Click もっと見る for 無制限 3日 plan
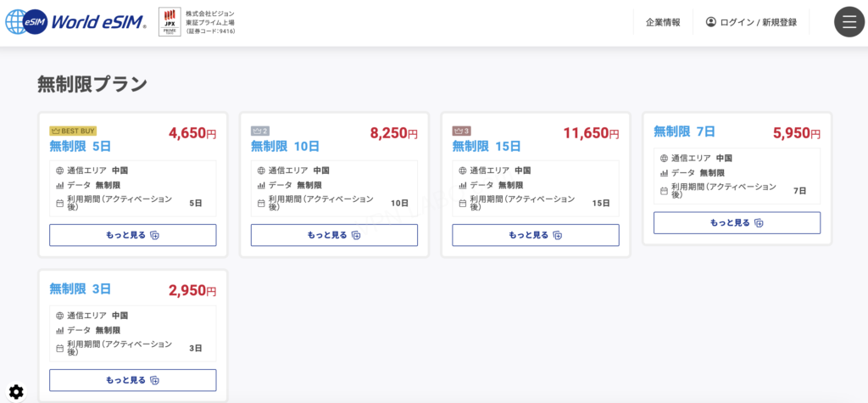The height and width of the screenshot is (403, 868). click(x=132, y=380)
